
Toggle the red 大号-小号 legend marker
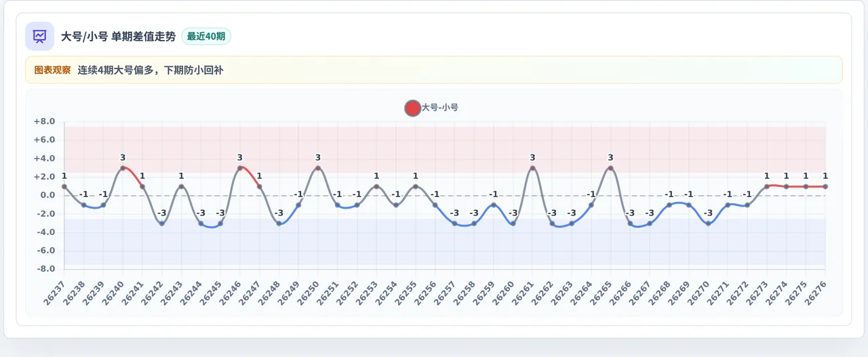412,108
